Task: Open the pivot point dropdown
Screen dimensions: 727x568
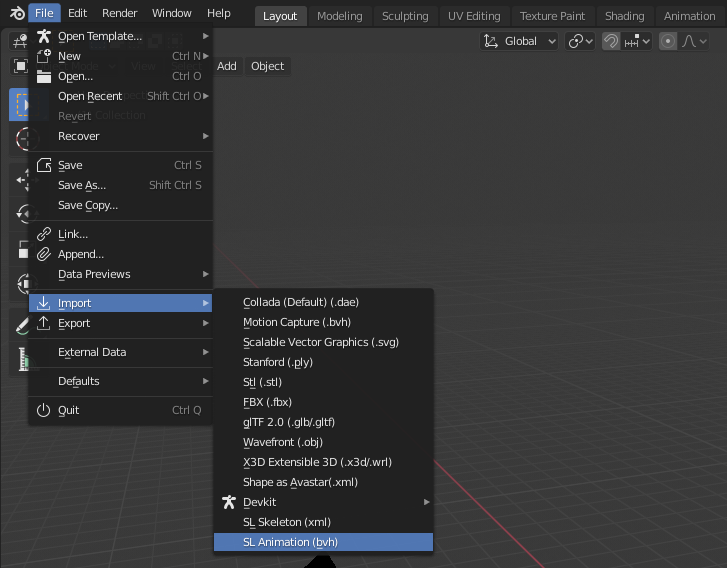Action: click(580, 41)
